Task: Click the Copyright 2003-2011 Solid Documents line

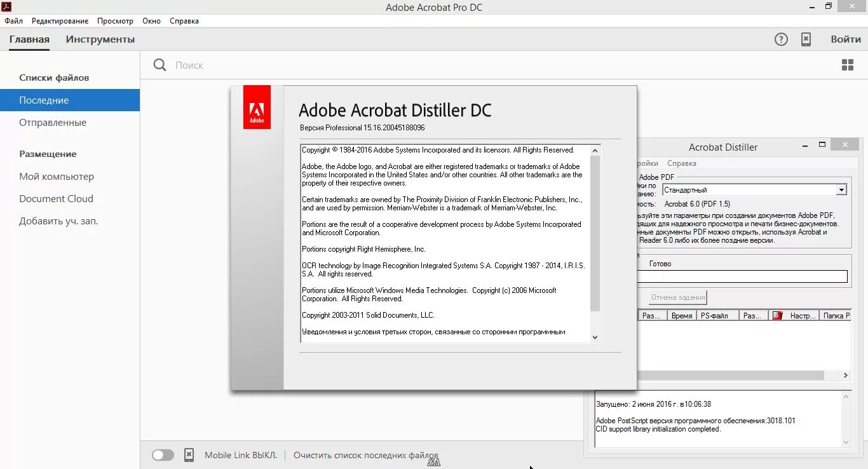Action: [x=368, y=315]
